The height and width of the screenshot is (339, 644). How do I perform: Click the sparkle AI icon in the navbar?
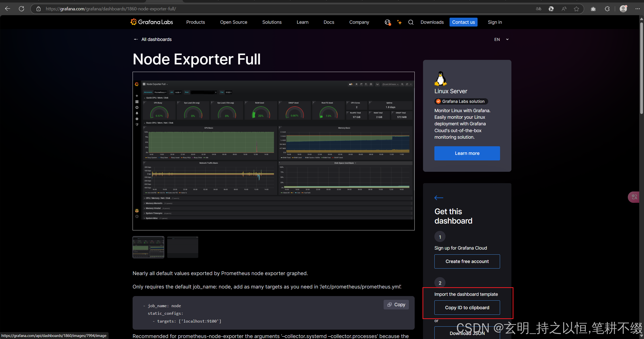click(x=399, y=22)
